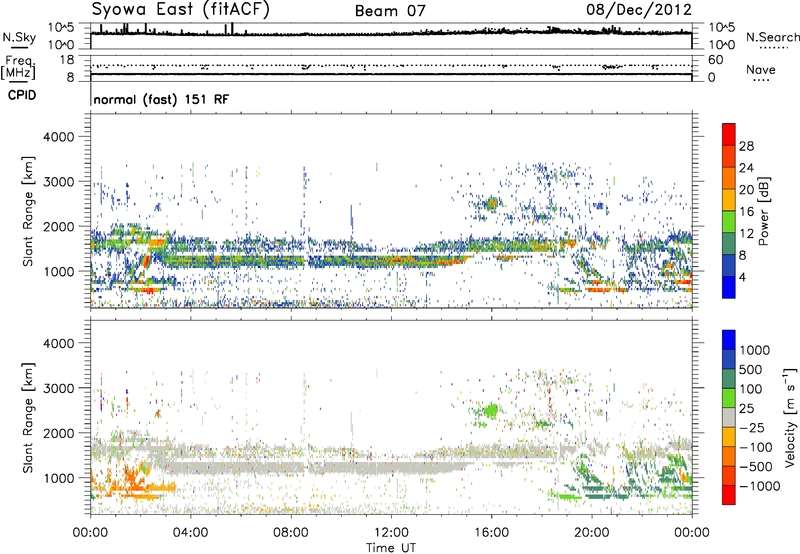Viewport: 800px width, 554px height.
Task: Click the '08:00' time tick label
Action: pos(290,533)
